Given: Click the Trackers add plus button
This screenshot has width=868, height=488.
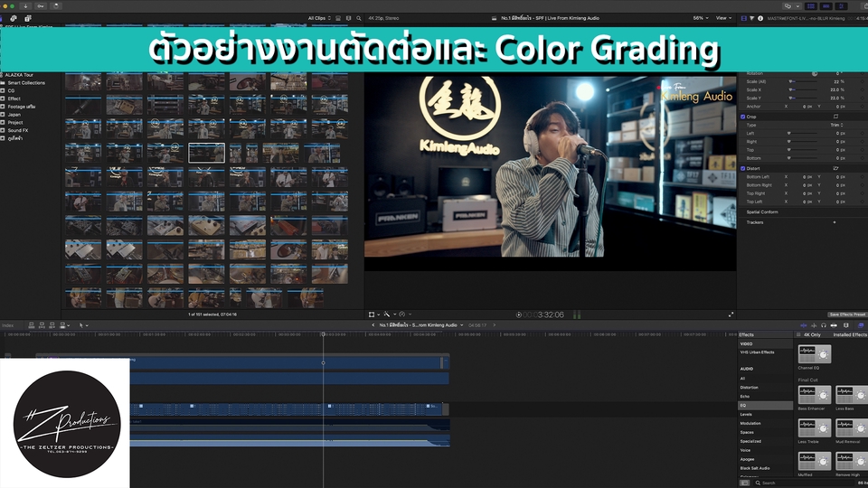Looking at the screenshot, I should click(x=835, y=222).
